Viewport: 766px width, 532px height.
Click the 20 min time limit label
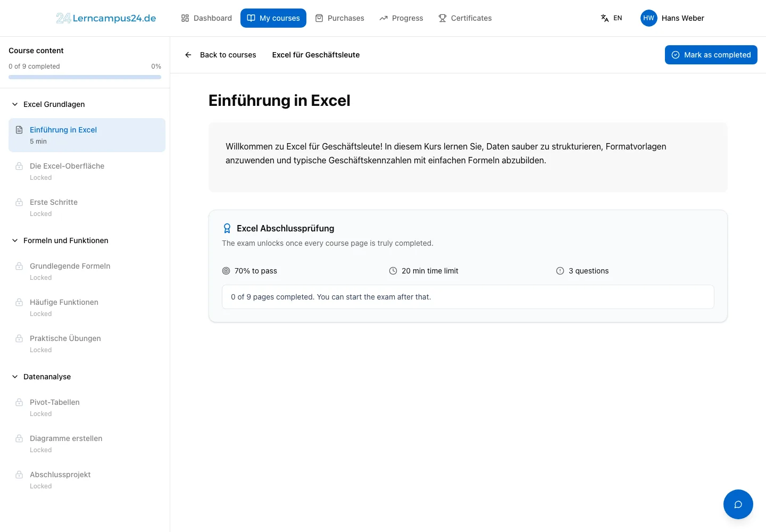click(430, 271)
